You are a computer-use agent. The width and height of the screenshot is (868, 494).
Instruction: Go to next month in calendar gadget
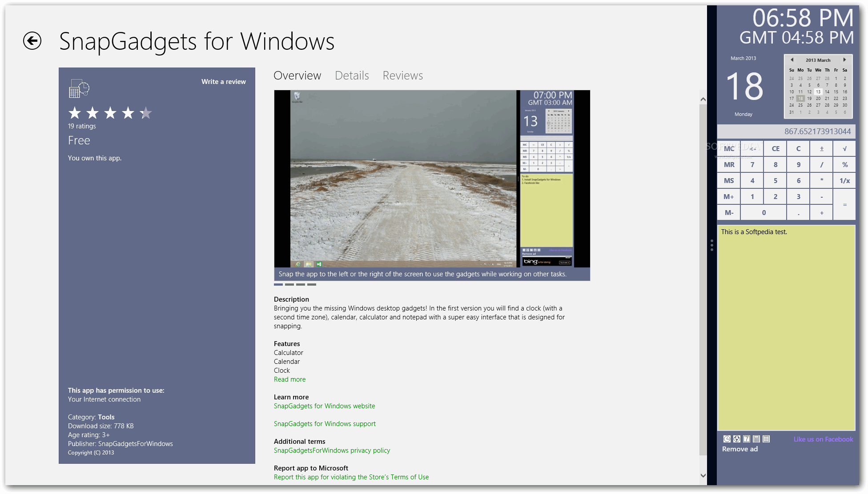coord(844,60)
